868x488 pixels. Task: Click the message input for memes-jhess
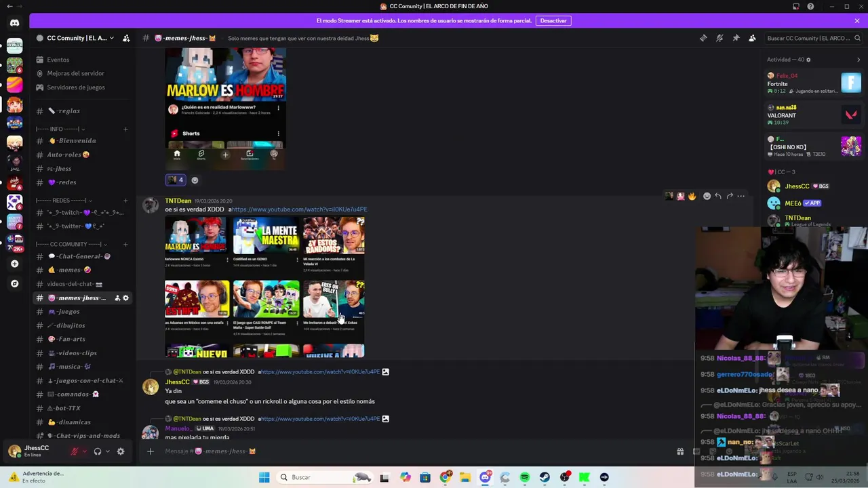(414, 451)
